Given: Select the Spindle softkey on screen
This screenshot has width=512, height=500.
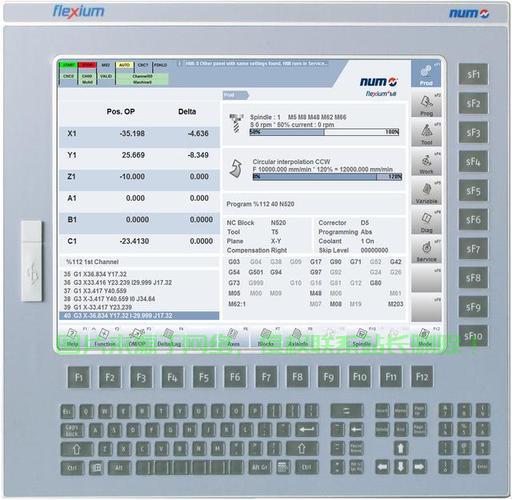Looking at the screenshot, I should 361,337.
